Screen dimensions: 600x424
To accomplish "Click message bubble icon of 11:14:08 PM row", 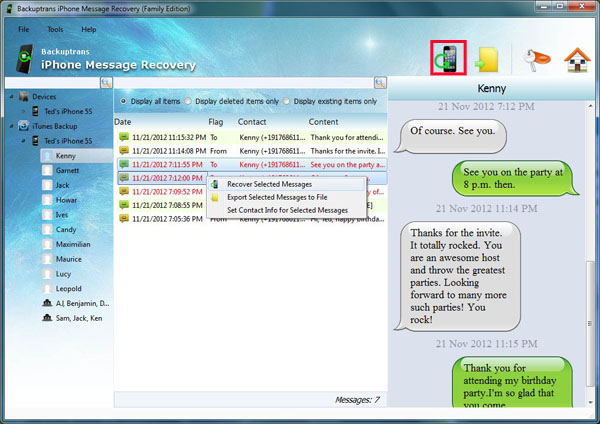I will pos(124,151).
